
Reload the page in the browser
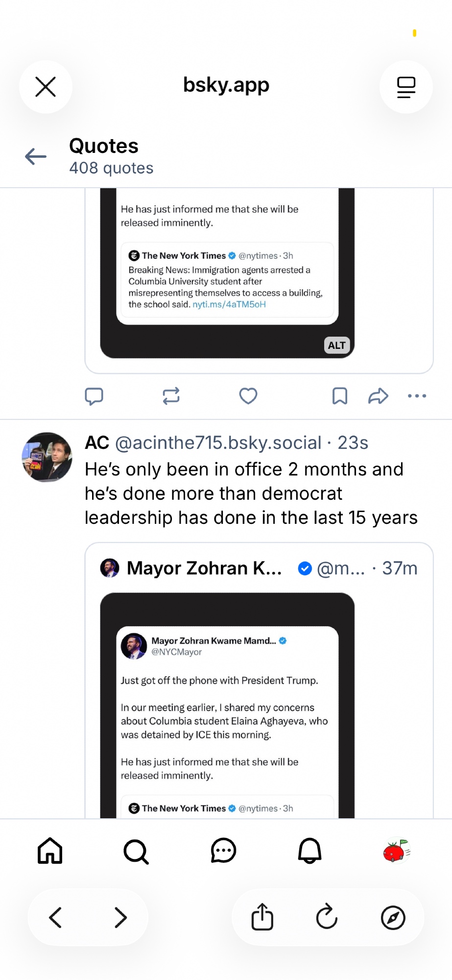(x=327, y=917)
